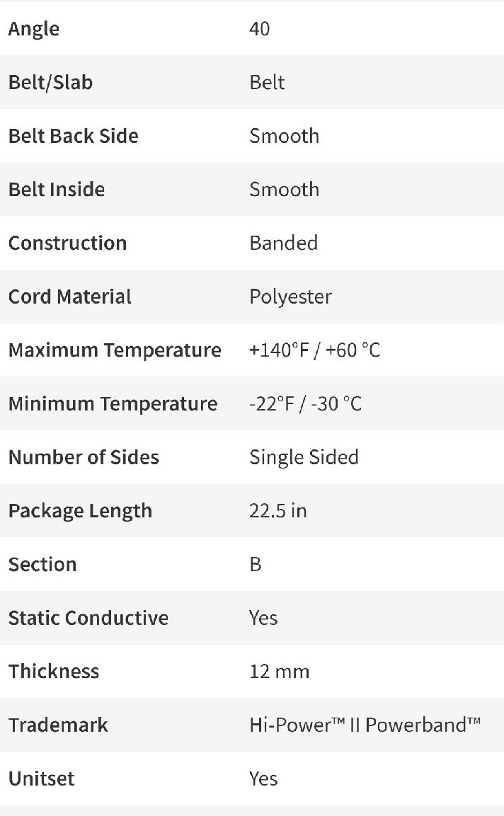Click the angle value 40
This screenshot has width=504, height=816.
259,28
